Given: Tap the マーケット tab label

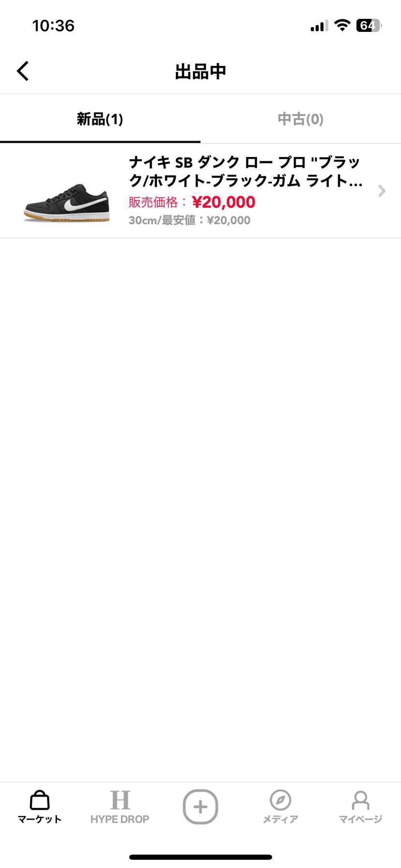Looking at the screenshot, I should point(40,819).
